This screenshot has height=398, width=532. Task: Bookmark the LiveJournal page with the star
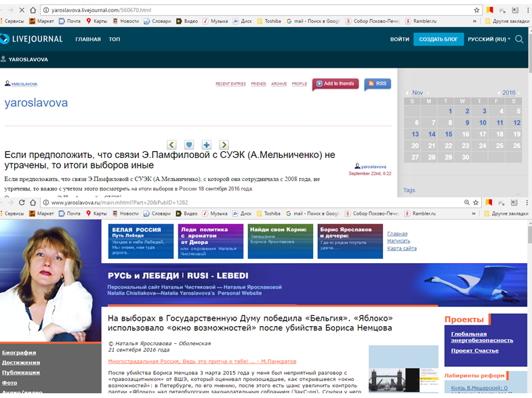coord(476,10)
